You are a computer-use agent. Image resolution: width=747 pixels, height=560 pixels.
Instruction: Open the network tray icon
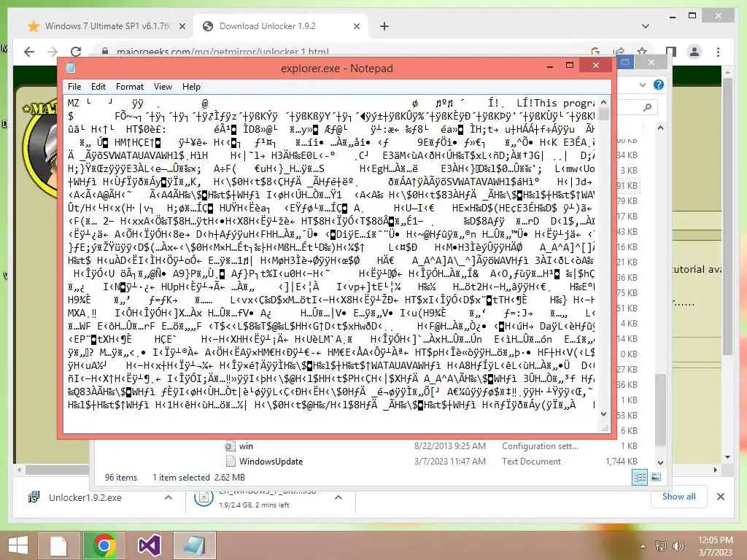tap(661, 546)
